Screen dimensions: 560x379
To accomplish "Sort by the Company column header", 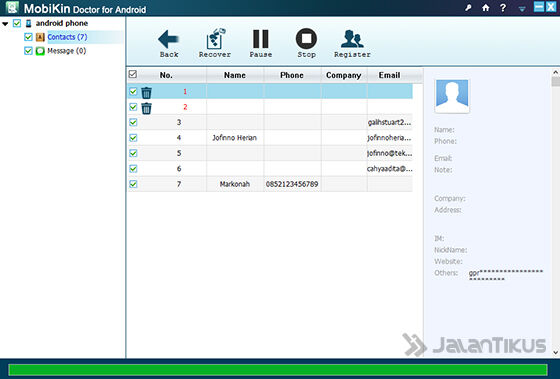I will [344, 75].
